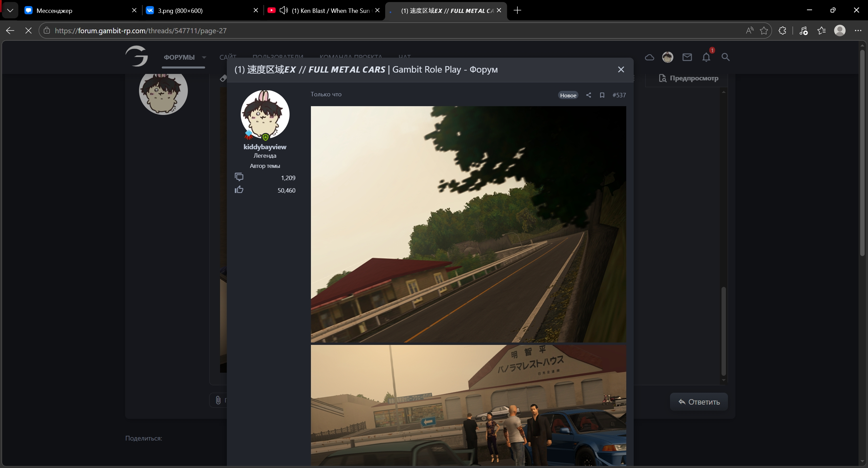Click the page vertical scrollbar thumb
Screen dimensions: 868x468
(x=862, y=153)
